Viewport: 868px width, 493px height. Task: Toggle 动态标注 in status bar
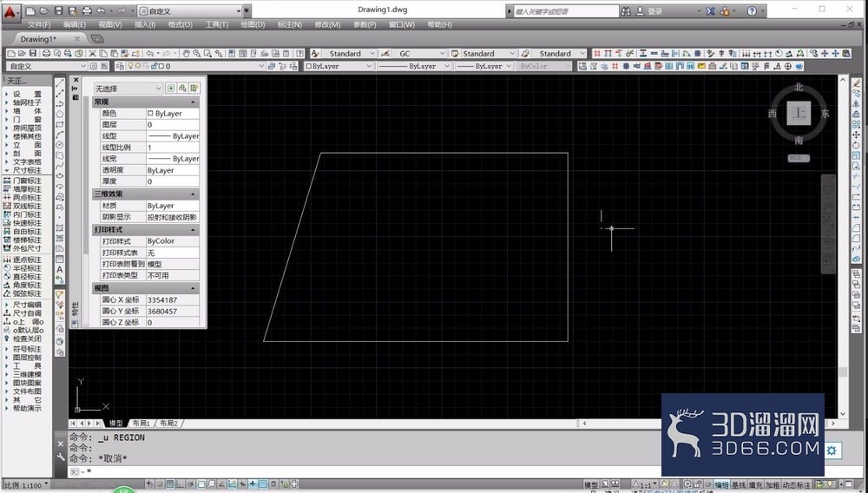tap(797, 484)
